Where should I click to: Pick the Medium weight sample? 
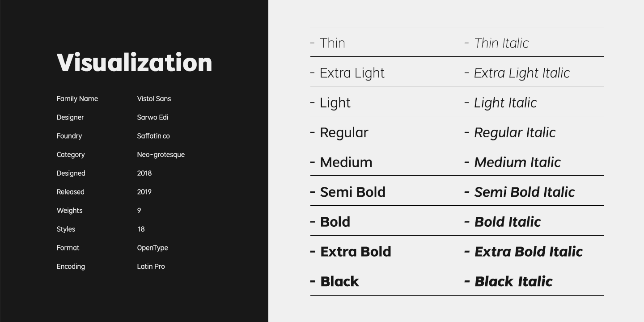[x=346, y=162]
